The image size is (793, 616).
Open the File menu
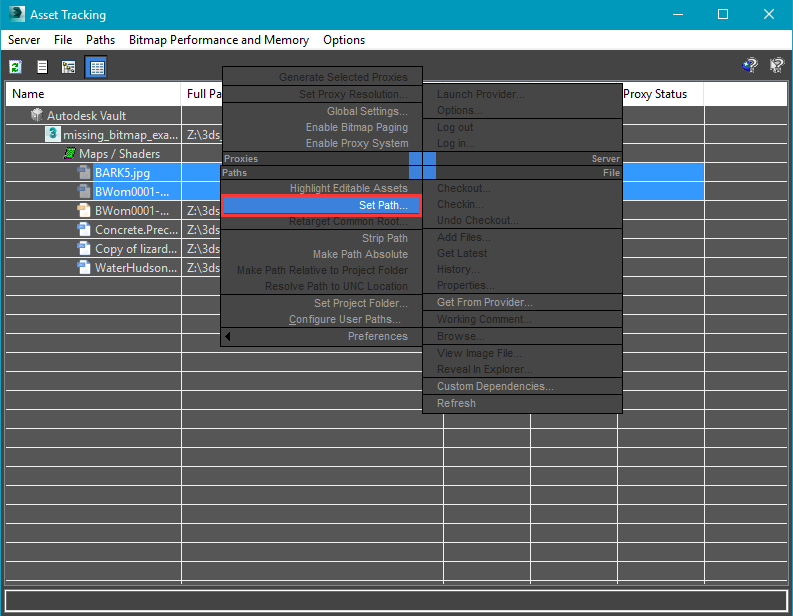coord(63,40)
